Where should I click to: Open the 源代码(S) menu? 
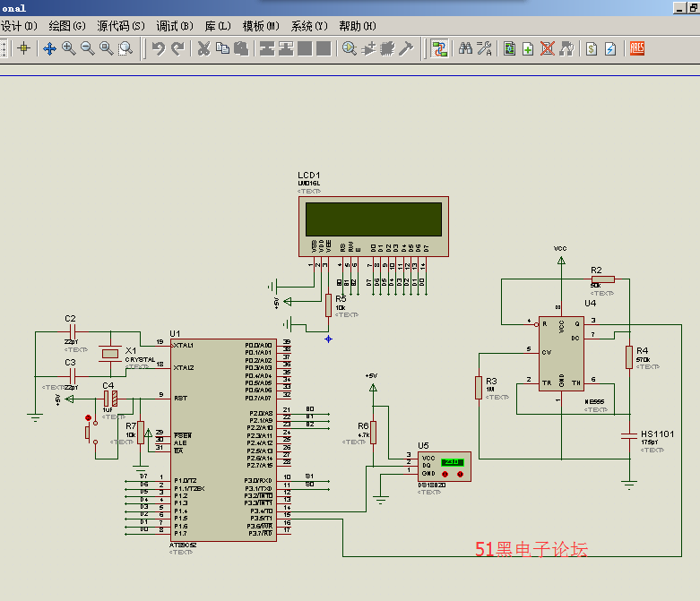point(121,26)
